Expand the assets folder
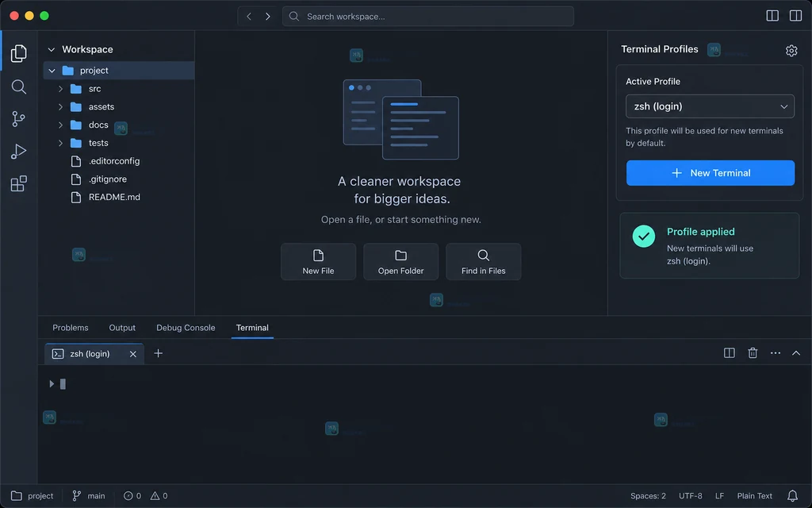Screen dimensions: 812x508 60,107
